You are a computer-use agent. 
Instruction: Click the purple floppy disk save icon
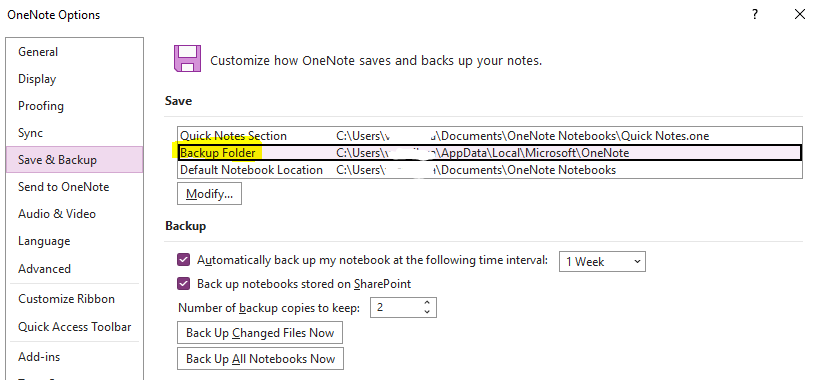187,58
